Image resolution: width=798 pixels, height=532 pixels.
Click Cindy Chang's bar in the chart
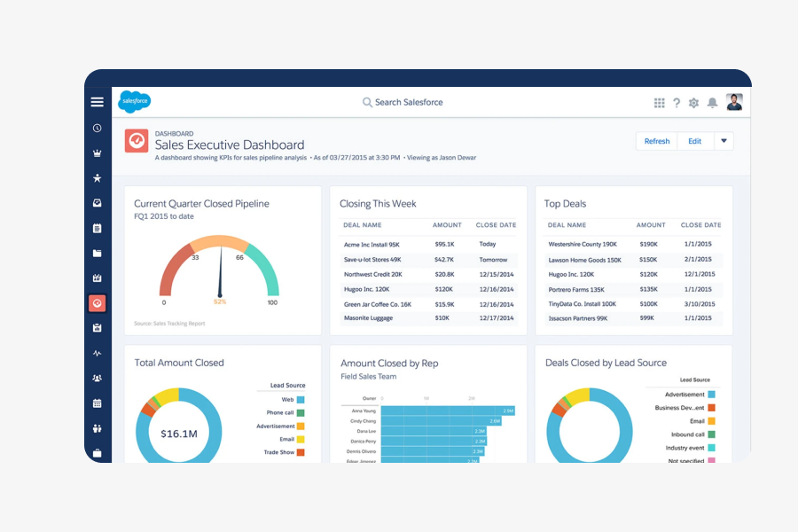click(x=442, y=421)
